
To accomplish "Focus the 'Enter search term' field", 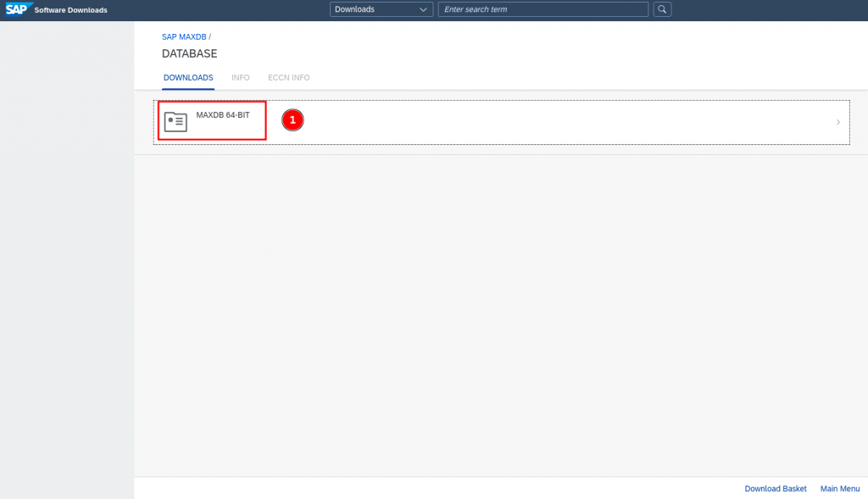I will (542, 9).
